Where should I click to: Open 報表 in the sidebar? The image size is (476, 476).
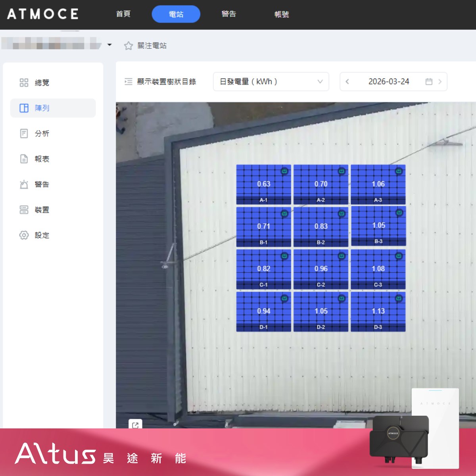click(42, 159)
